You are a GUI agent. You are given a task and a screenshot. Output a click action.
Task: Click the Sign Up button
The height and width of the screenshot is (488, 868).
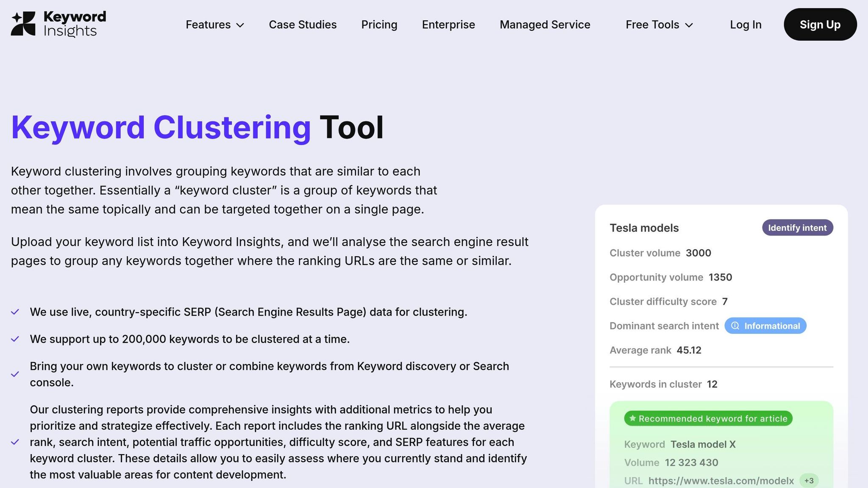click(x=820, y=24)
